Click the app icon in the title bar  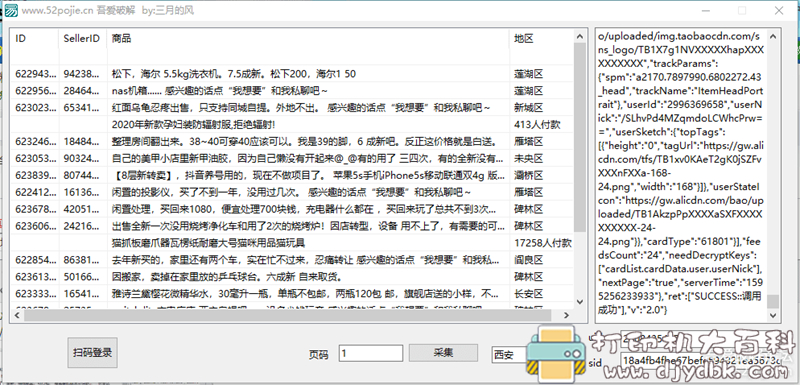12,10
